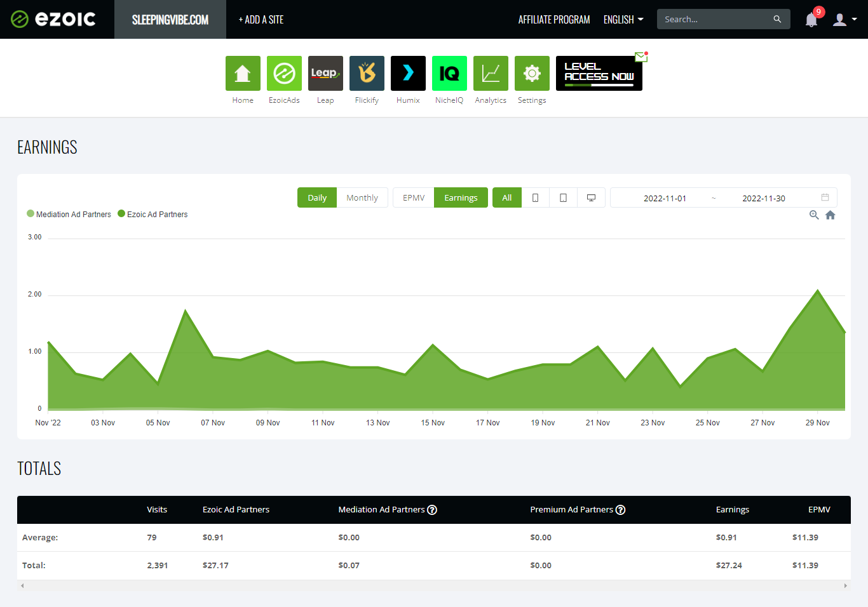Click the Visits column header
The image size is (868, 607).
[157, 509]
